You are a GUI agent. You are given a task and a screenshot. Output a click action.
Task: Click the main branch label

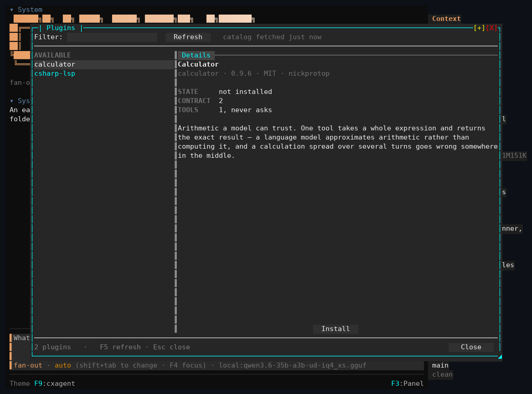pos(440,365)
